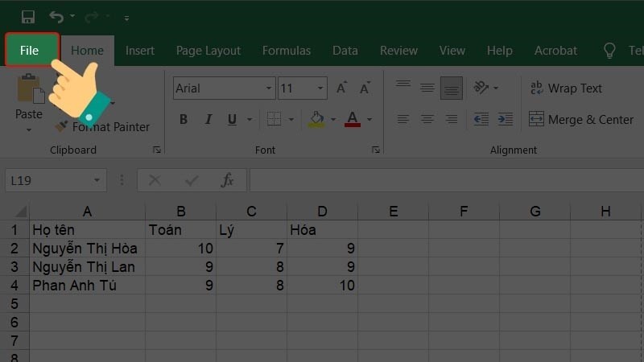Click the Increase Indent icon
This screenshot has width=644, height=362.
pos(506,119)
